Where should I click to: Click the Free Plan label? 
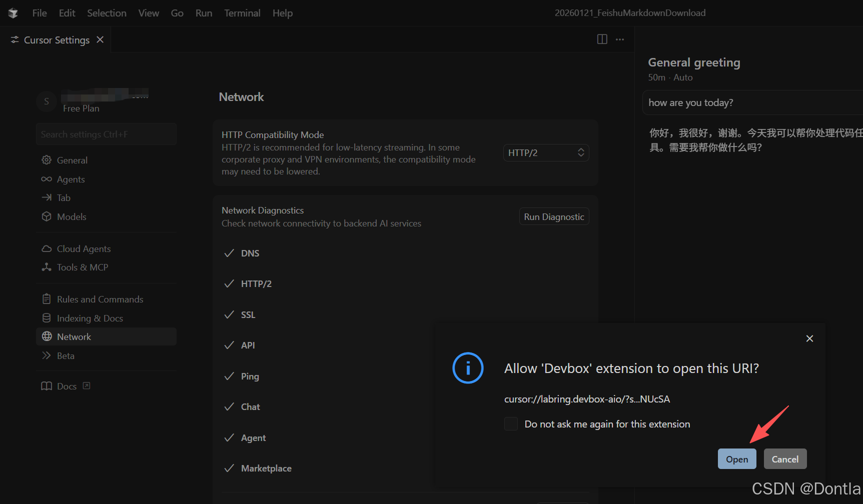coord(81,108)
